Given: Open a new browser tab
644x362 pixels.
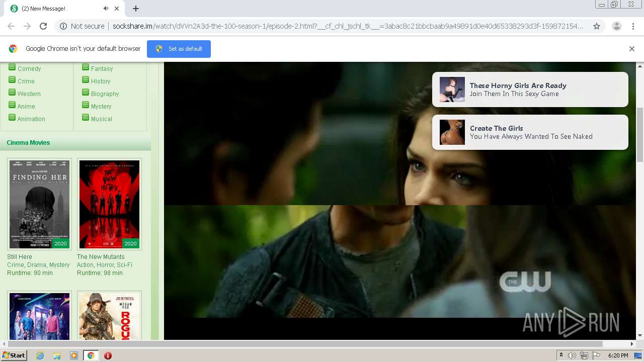Looking at the screenshot, I should point(136,9).
